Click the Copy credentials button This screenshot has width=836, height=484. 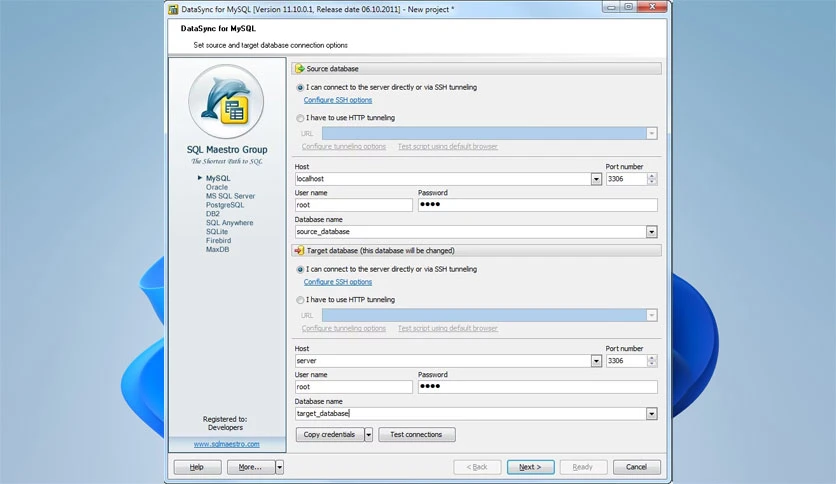(329, 434)
